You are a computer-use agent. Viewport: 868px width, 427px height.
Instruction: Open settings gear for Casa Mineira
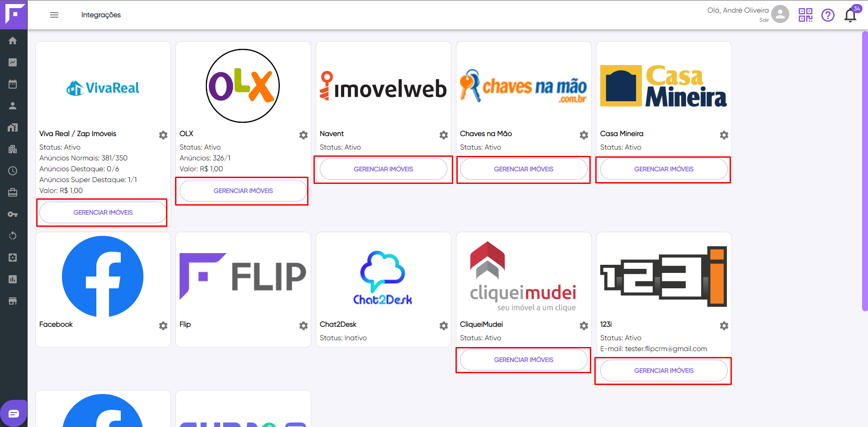tap(724, 135)
